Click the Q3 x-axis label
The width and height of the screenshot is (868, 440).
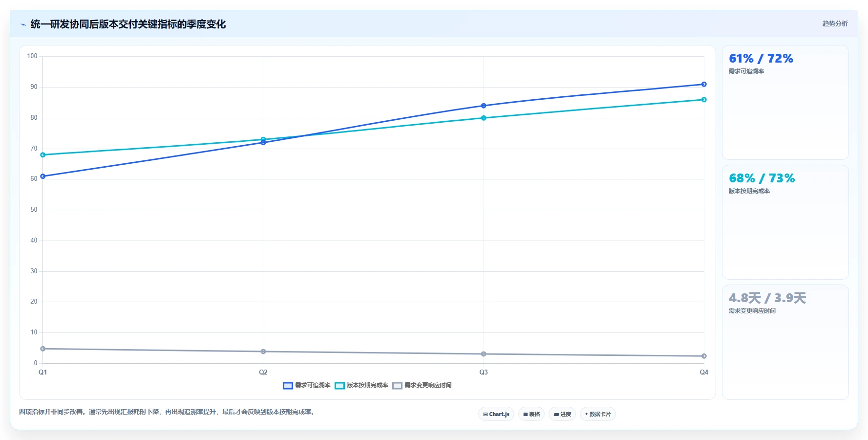pyautogui.click(x=484, y=372)
